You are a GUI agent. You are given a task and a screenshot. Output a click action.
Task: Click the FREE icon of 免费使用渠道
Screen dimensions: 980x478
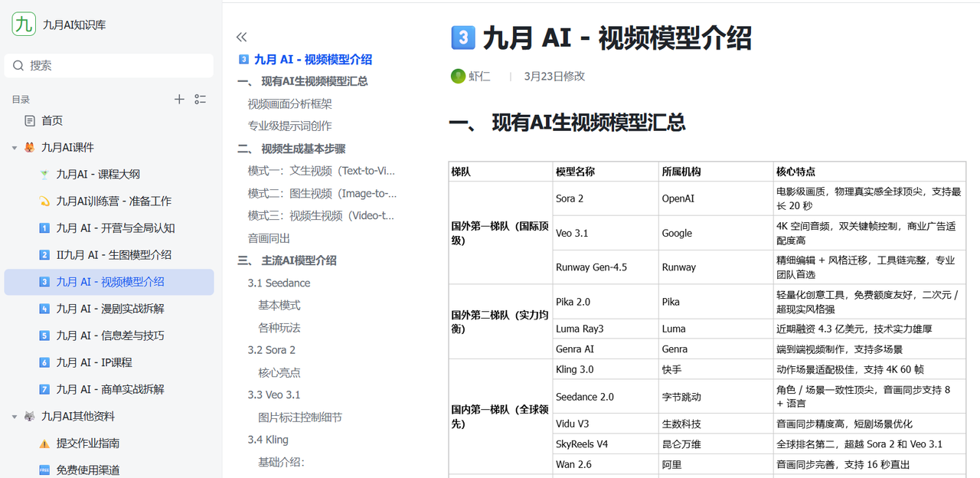coord(44,470)
